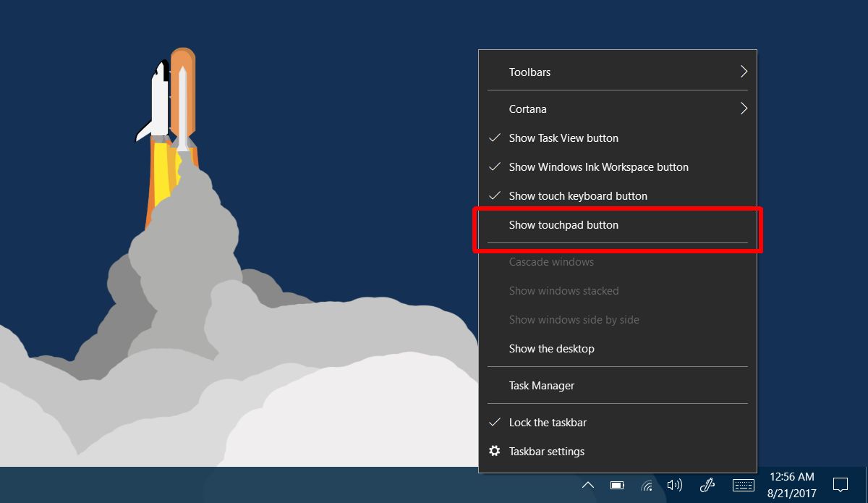Uncheck Show Windows Ink Workspace button

[618, 167]
